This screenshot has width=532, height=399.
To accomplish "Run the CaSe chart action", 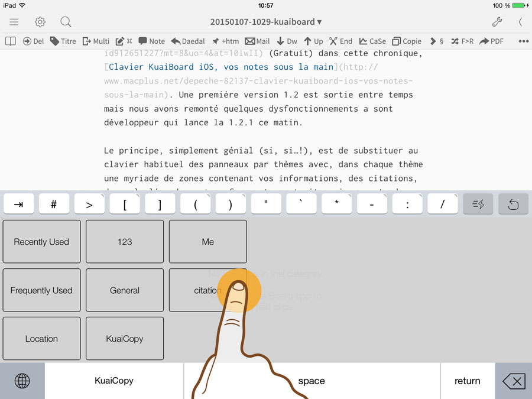I will [372, 41].
